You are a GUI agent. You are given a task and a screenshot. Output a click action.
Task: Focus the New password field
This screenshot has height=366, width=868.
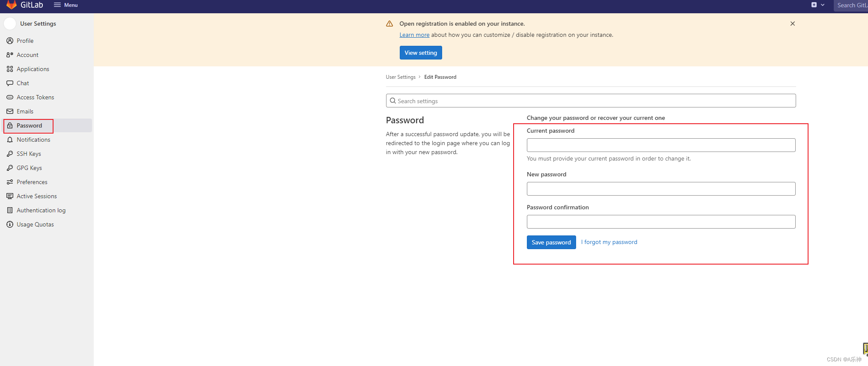[661, 189]
